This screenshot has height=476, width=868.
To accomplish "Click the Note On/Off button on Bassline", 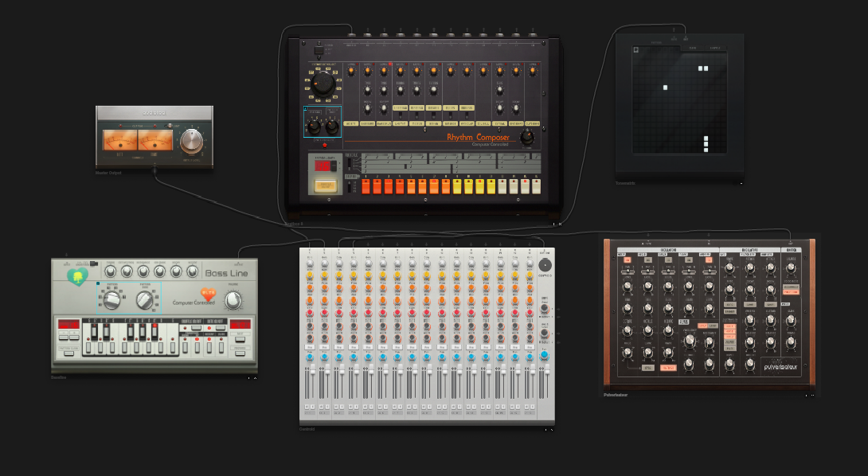I will coord(221,328).
